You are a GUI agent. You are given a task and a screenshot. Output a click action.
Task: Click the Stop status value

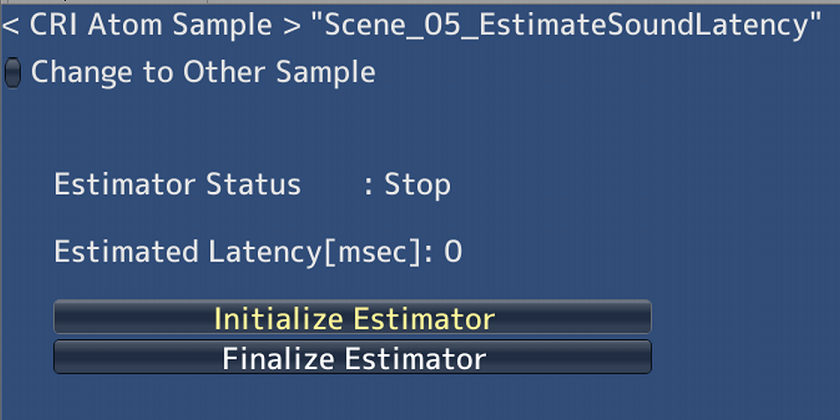418,185
